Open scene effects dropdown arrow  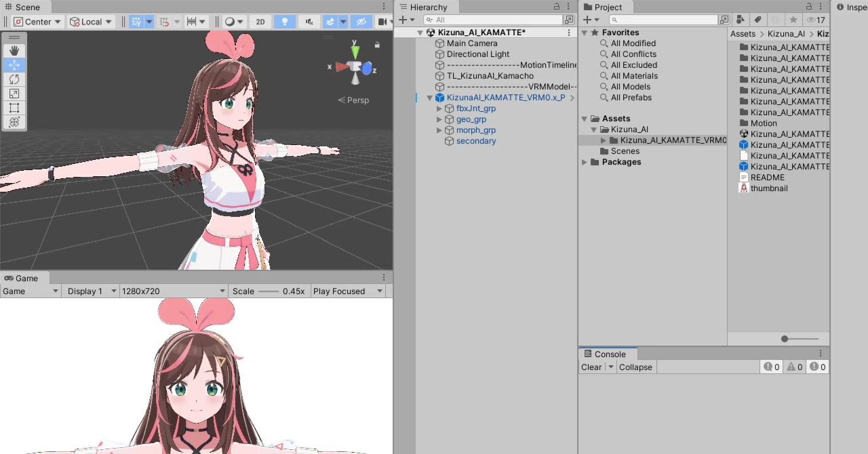pyautogui.click(x=343, y=22)
